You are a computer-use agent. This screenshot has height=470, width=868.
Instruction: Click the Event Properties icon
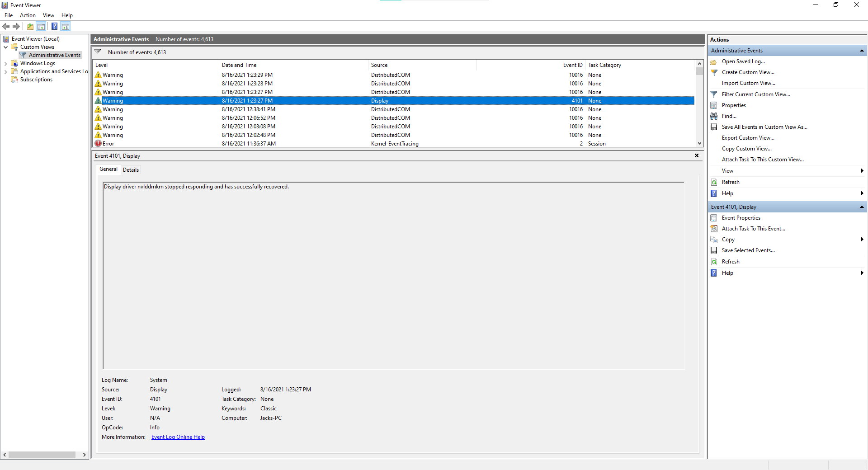pyautogui.click(x=714, y=218)
